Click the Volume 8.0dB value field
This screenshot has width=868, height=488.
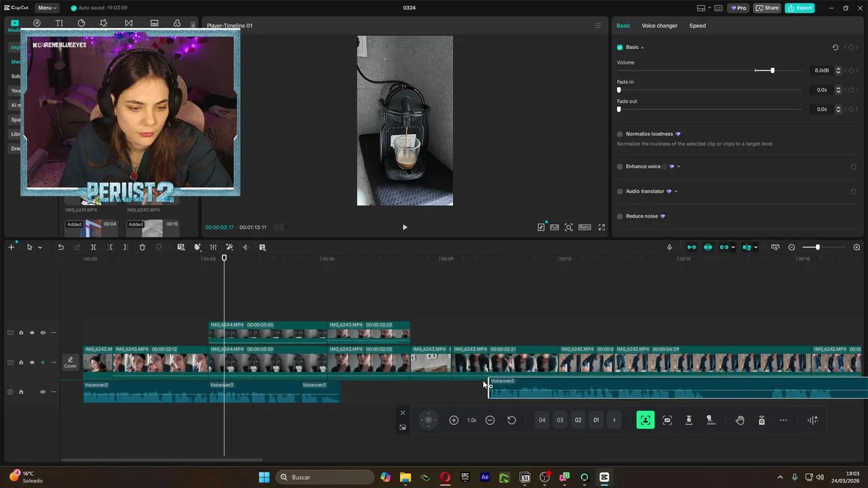click(821, 70)
